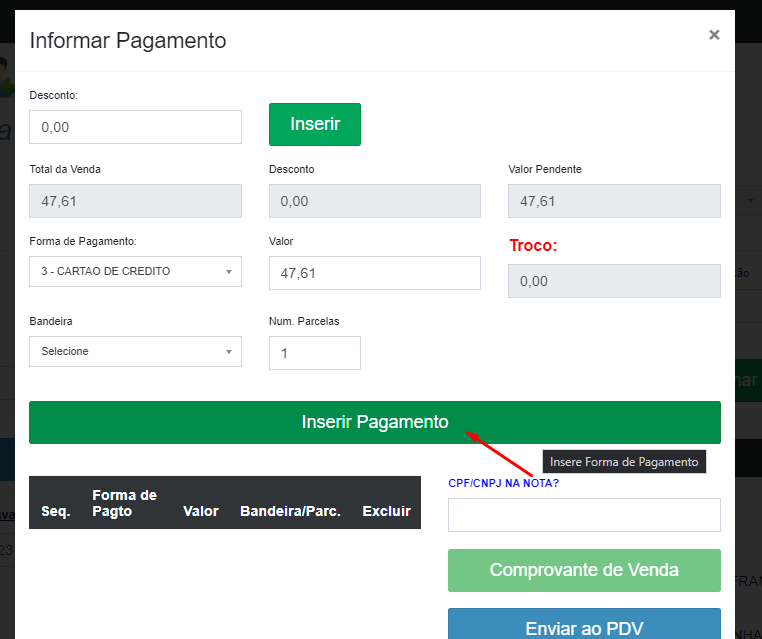Click the Valor Pendente field
762x639 pixels.
point(613,201)
